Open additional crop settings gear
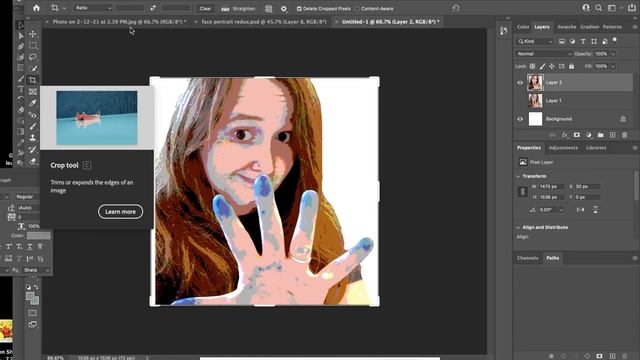Viewport: 640px width, 360px height. point(284,8)
